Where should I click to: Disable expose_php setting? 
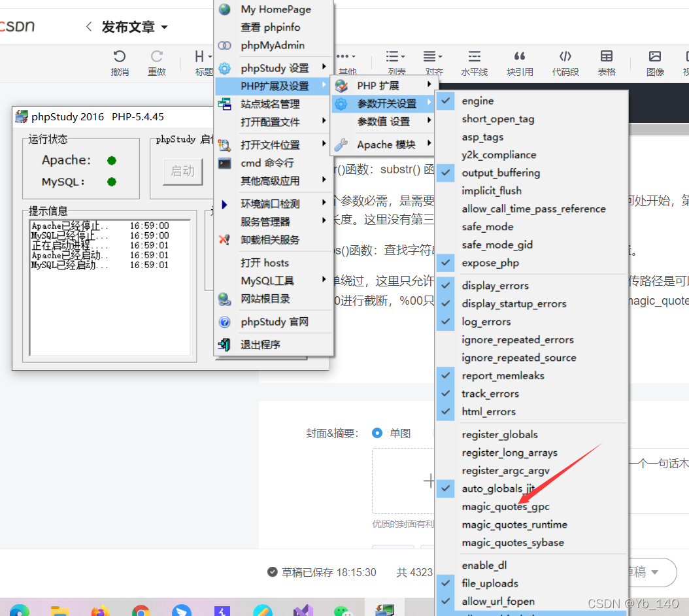pos(531,263)
